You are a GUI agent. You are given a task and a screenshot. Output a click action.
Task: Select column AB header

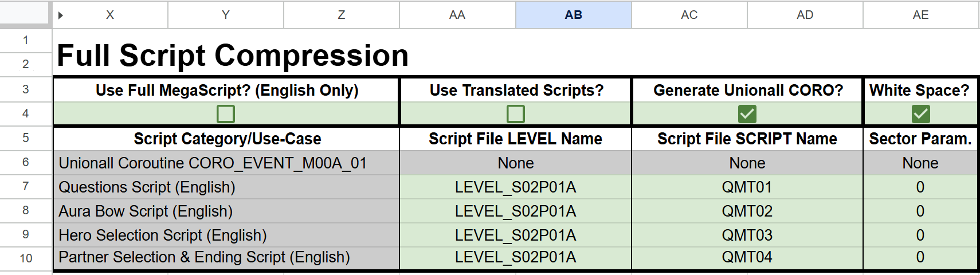pyautogui.click(x=573, y=15)
